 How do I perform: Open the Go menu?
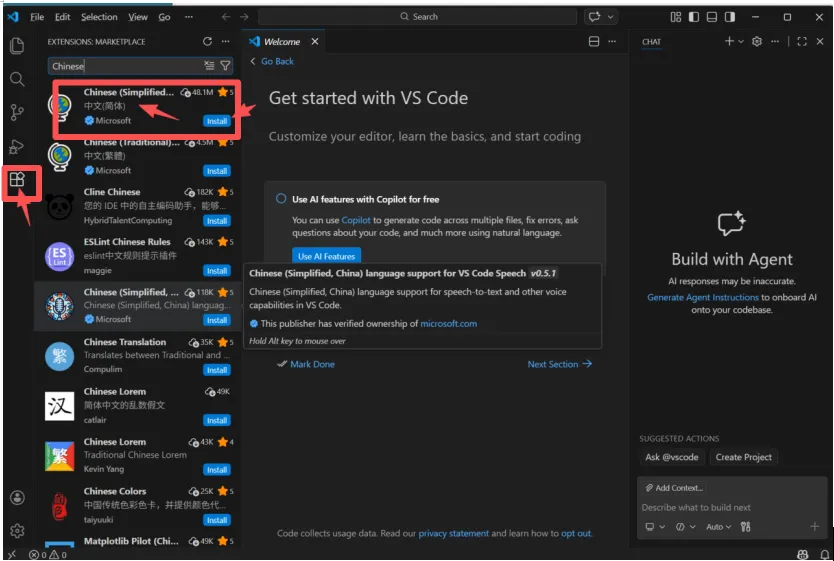164,17
